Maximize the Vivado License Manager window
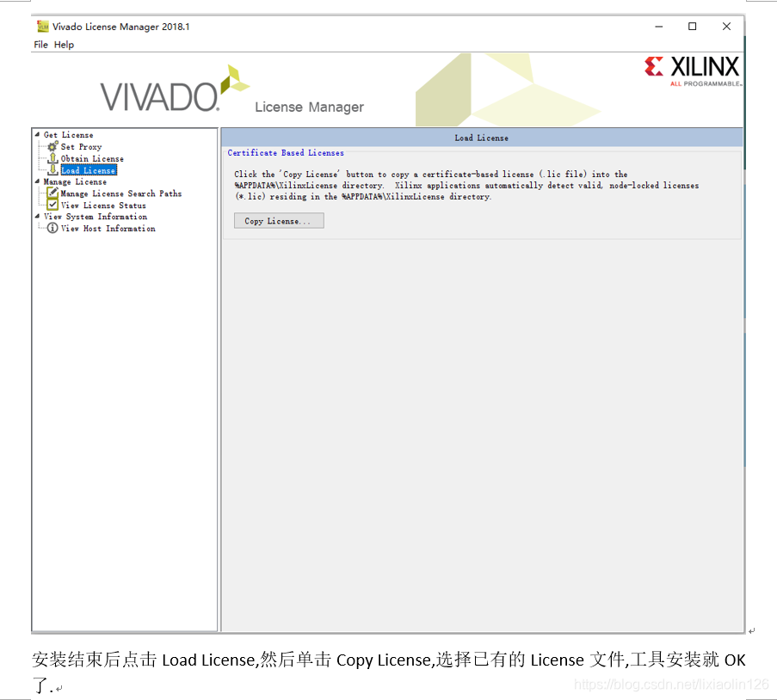The image size is (777, 700). [x=693, y=27]
